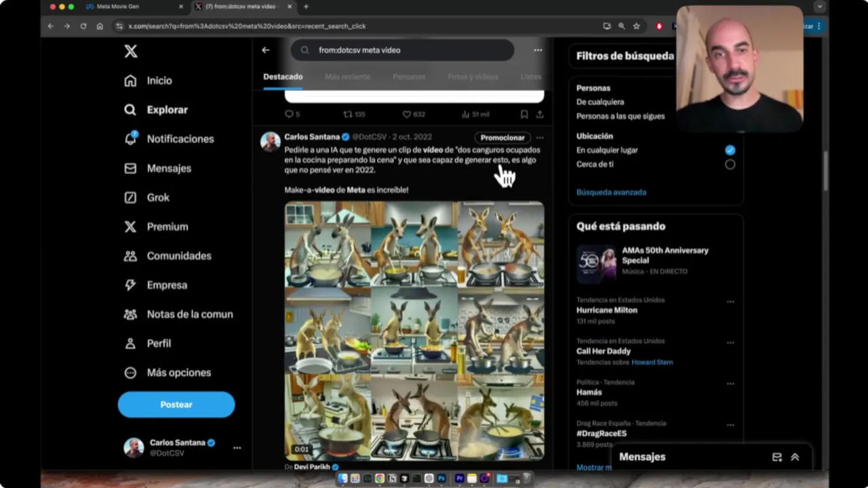
Task: Switch to the Listas tab
Action: [x=530, y=77]
